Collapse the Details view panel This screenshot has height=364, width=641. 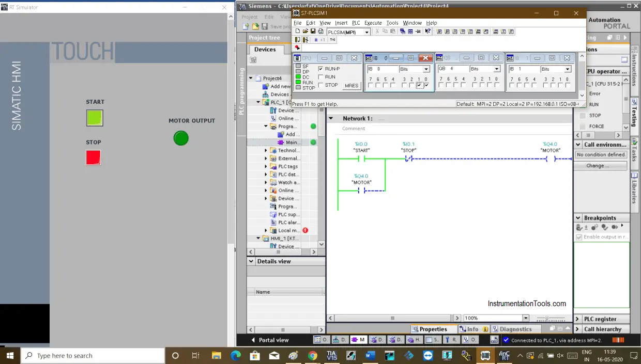coord(251,261)
